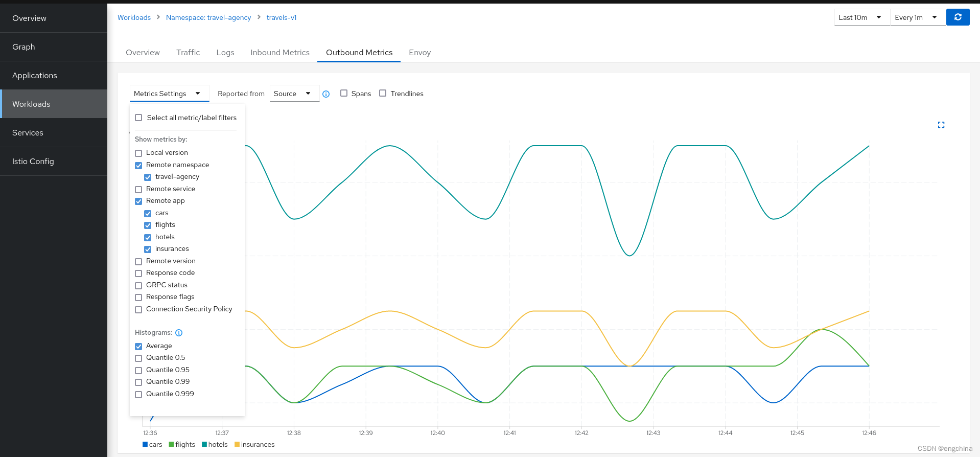Switch to the Traffic tab
Screen dimensions: 980x457
tap(188, 52)
